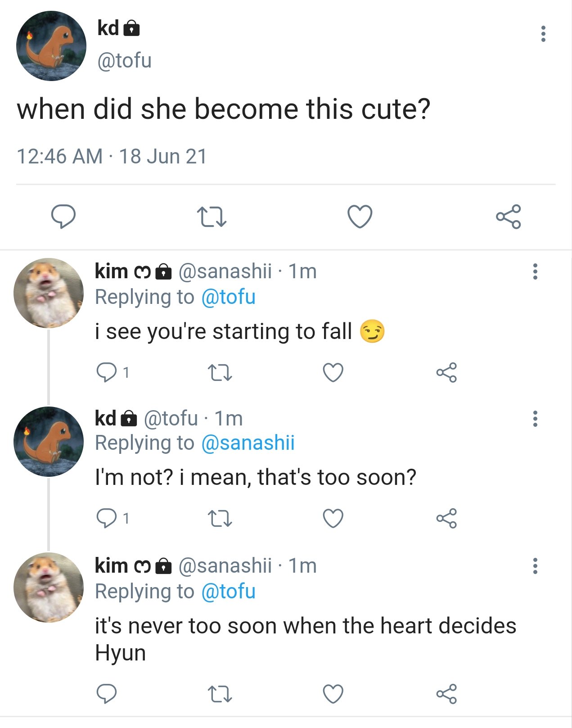Screen dimensions: 572x728
Task: Reply to the main tweet by kd
Action: pos(63,217)
